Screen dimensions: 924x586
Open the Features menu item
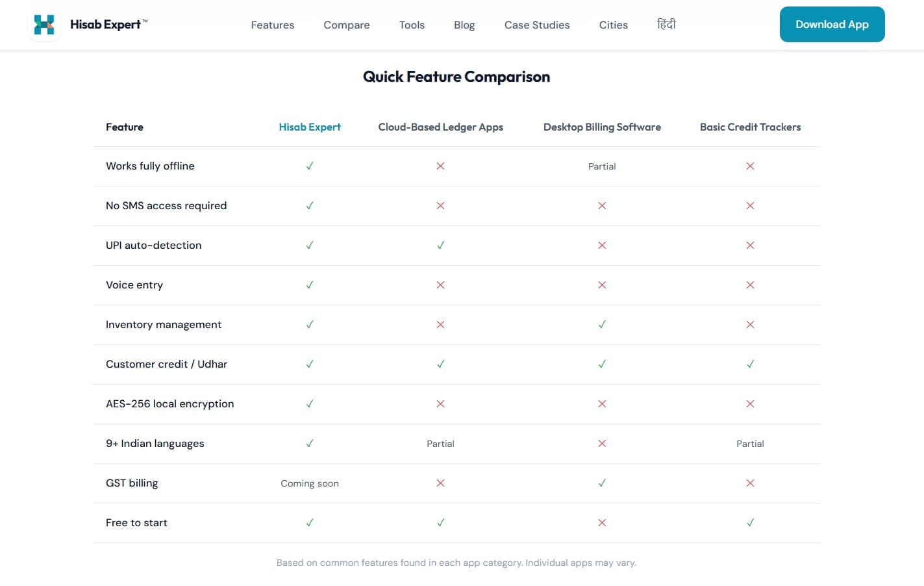click(x=273, y=25)
